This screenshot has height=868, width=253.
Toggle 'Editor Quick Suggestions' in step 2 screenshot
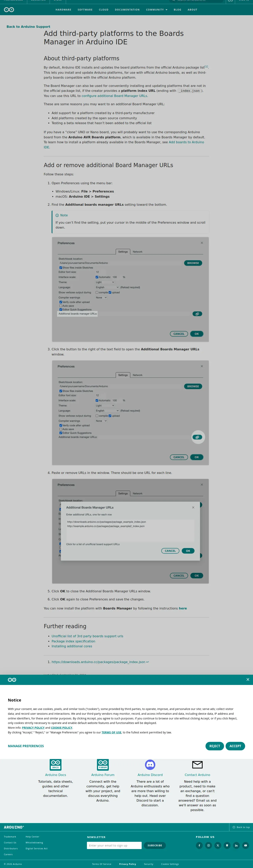[61, 309]
